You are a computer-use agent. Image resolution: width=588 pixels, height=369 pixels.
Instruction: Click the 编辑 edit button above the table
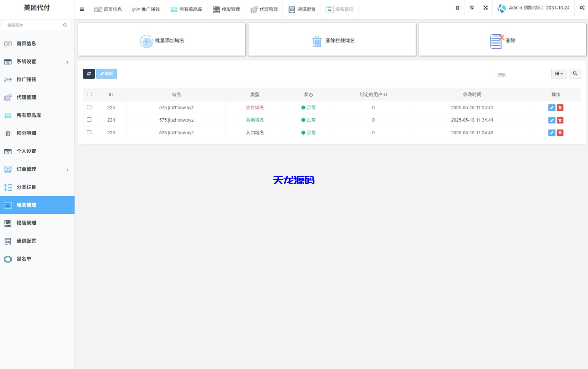point(107,74)
